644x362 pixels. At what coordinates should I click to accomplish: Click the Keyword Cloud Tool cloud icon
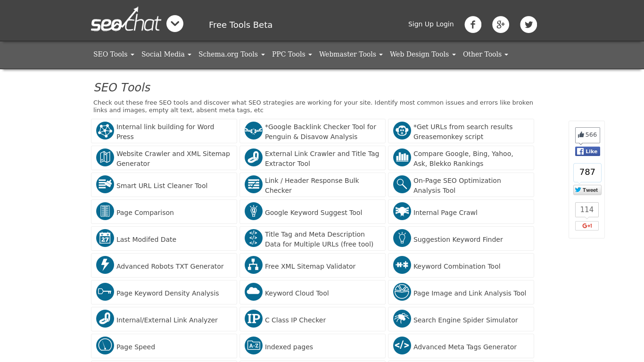(x=254, y=292)
